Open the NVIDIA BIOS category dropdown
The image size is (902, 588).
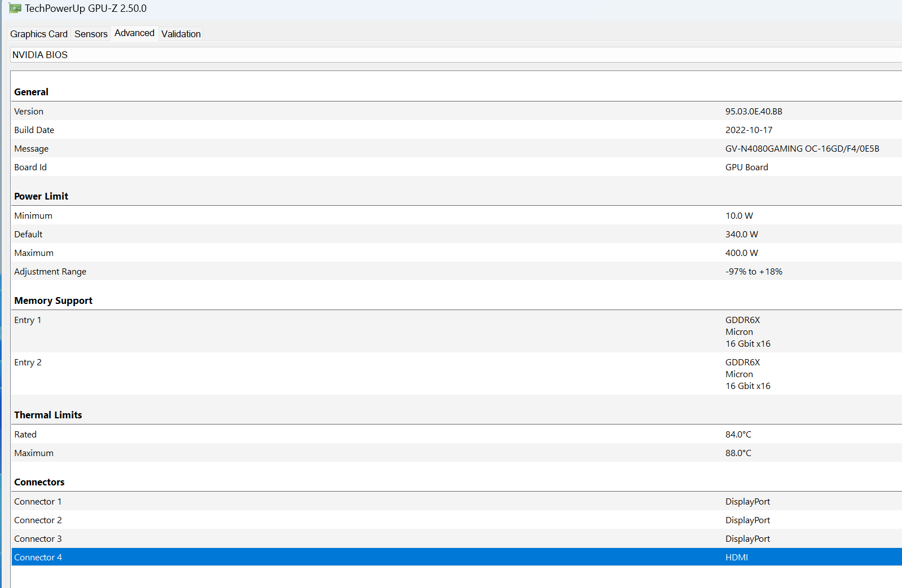click(456, 55)
